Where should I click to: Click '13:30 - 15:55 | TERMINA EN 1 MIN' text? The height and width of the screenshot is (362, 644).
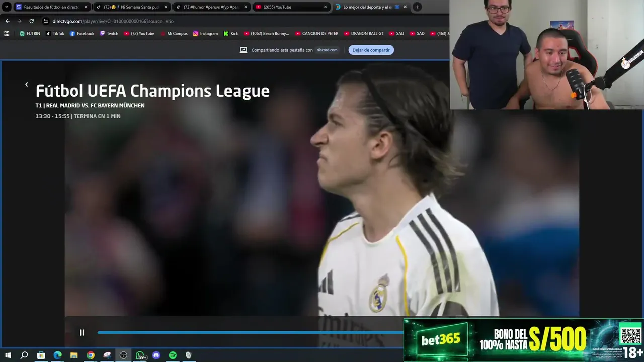78,116
